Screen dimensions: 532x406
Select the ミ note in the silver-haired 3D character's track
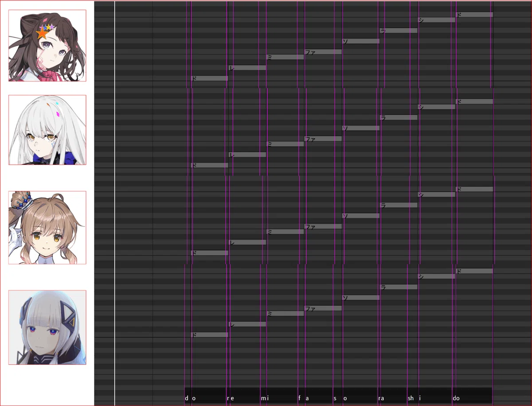tap(285, 314)
